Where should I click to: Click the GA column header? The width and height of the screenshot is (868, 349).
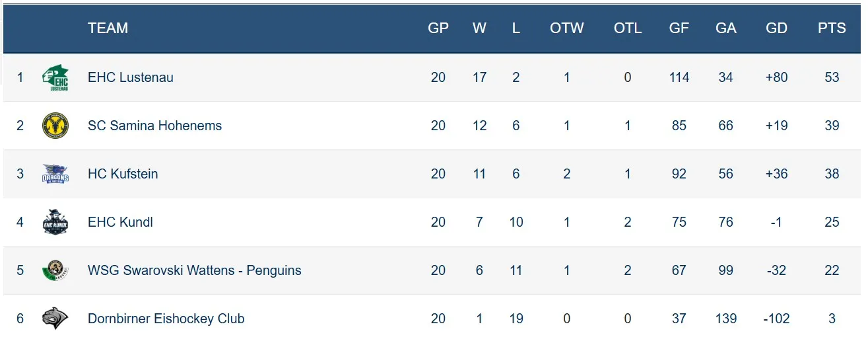point(725,28)
